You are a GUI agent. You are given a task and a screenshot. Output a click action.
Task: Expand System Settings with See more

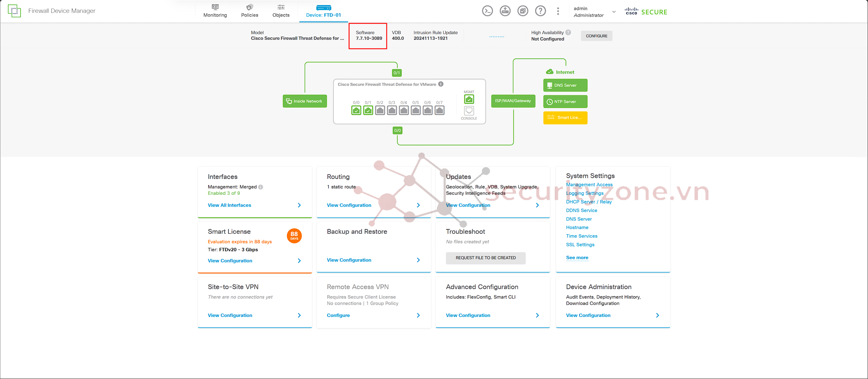577,258
